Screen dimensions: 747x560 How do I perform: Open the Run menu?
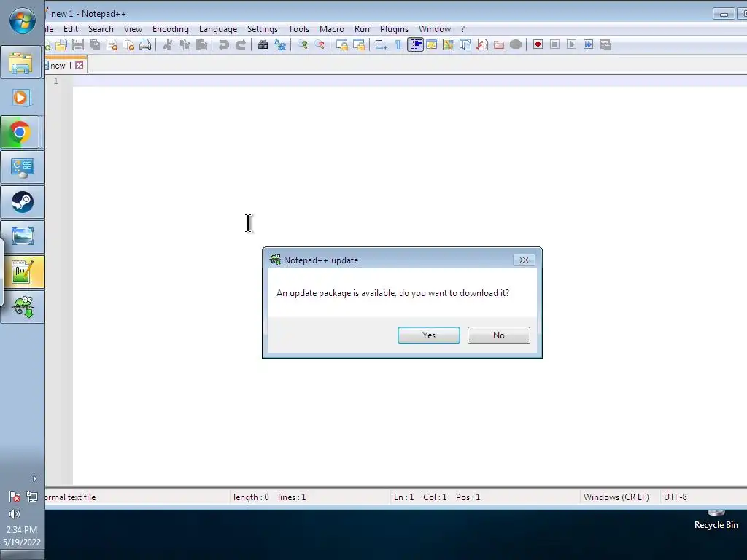[362, 29]
